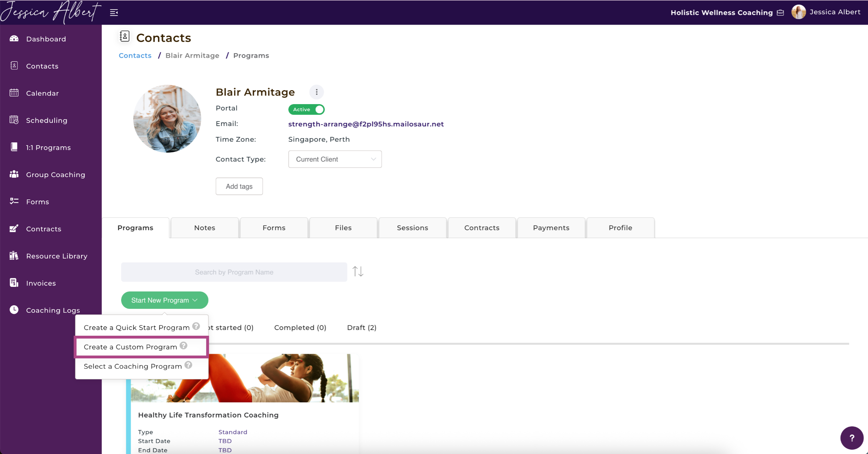
Task: Click the briefcase icon beside Holistic Wellness Coaching
Action: click(781, 13)
